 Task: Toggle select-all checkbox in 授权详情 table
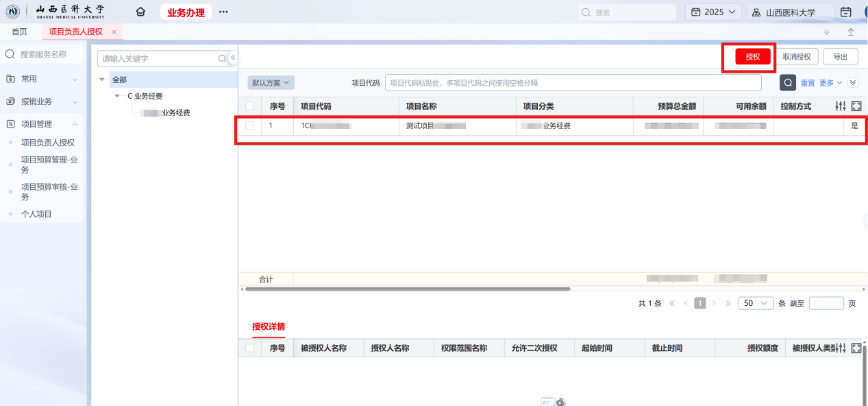[x=249, y=348]
